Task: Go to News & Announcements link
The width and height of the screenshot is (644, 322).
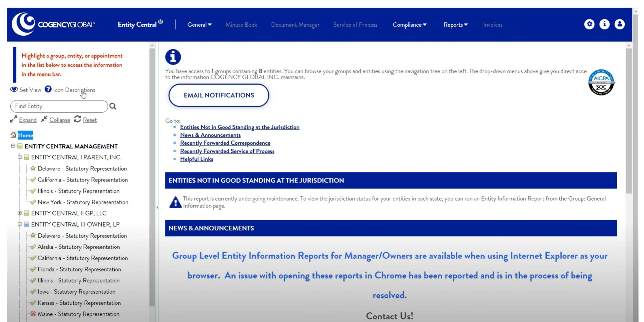Action: click(210, 135)
